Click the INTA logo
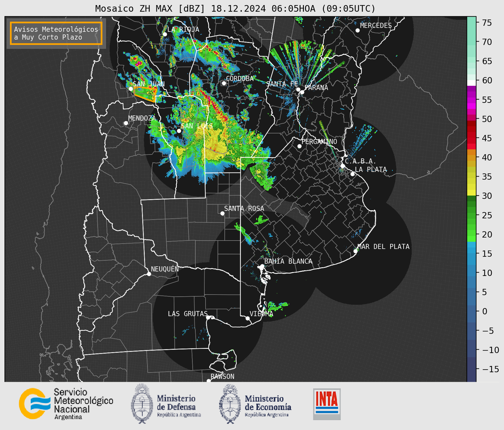The width and height of the screenshot is (504, 430). (327, 404)
